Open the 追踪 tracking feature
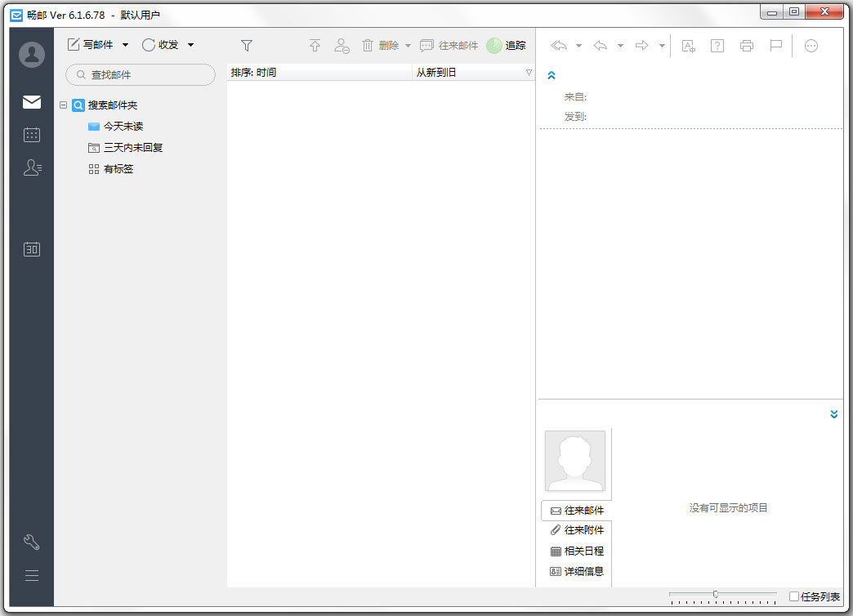Image resolution: width=853 pixels, height=616 pixels. (507, 46)
